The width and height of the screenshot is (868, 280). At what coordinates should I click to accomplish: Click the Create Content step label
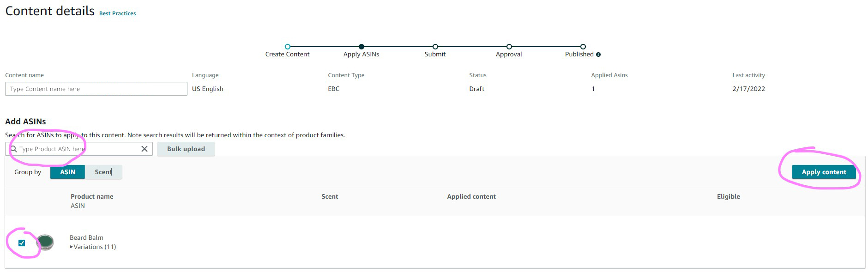[x=287, y=55]
